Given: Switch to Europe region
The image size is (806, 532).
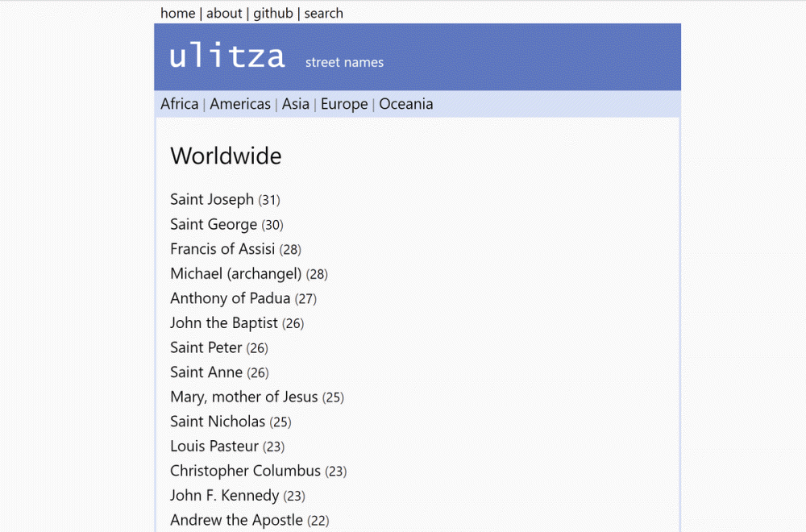Looking at the screenshot, I should coord(344,104).
